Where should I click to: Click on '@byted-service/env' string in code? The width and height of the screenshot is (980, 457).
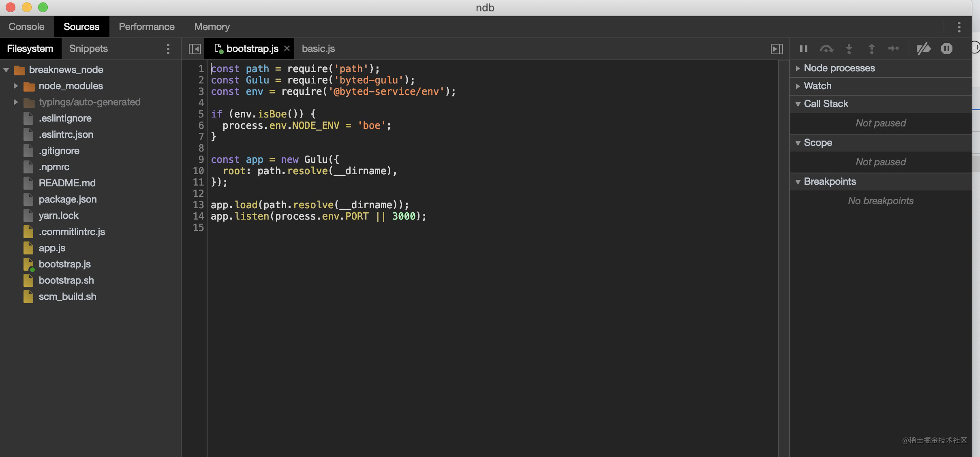(386, 92)
